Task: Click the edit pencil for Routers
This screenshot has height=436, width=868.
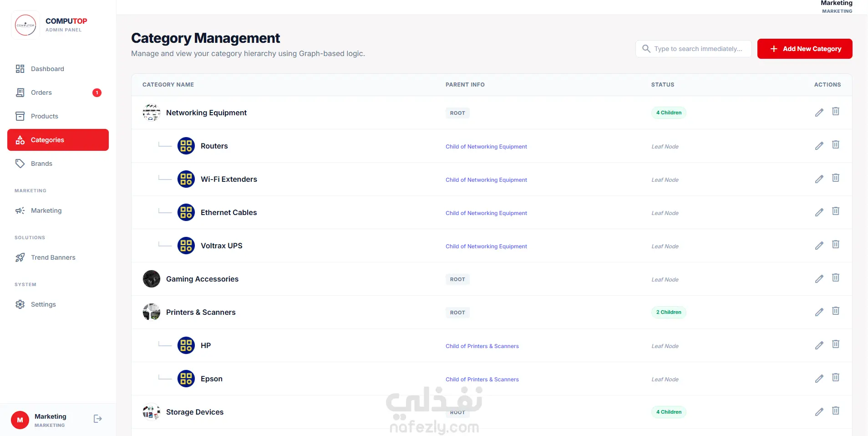Action: point(819,146)
